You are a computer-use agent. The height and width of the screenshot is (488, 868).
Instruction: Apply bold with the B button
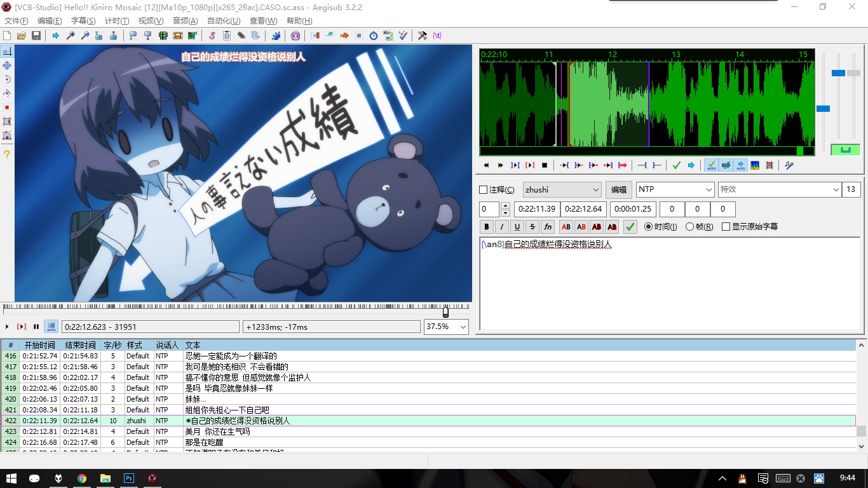pyautogui.click(x=487, y=227)
